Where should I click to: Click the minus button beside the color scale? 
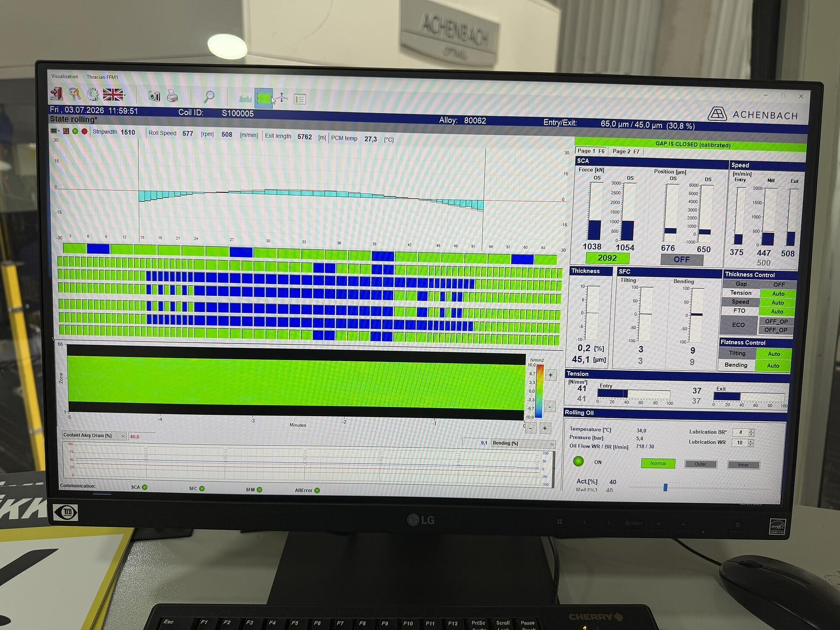coord(550,406)
